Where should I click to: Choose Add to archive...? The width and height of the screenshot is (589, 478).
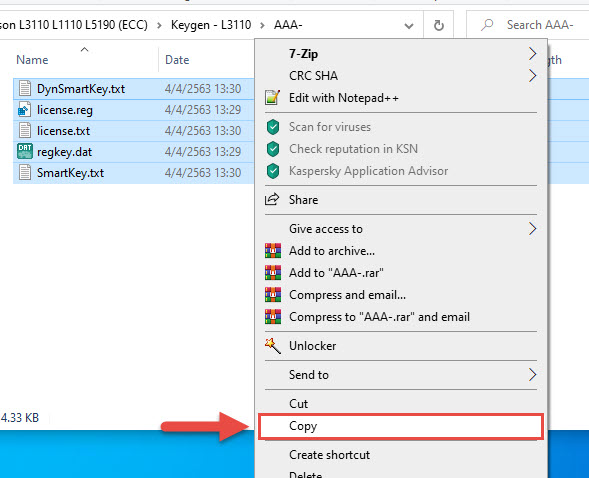[401, 251]
